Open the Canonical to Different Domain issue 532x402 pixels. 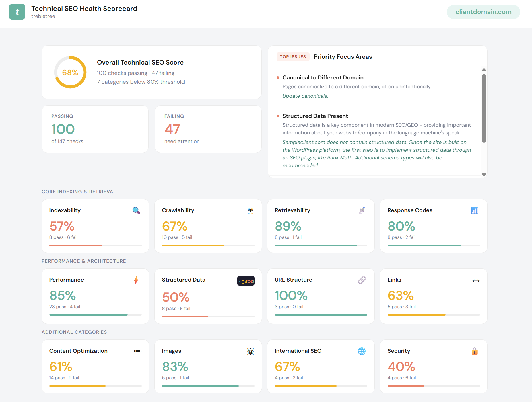coord(323,77)
